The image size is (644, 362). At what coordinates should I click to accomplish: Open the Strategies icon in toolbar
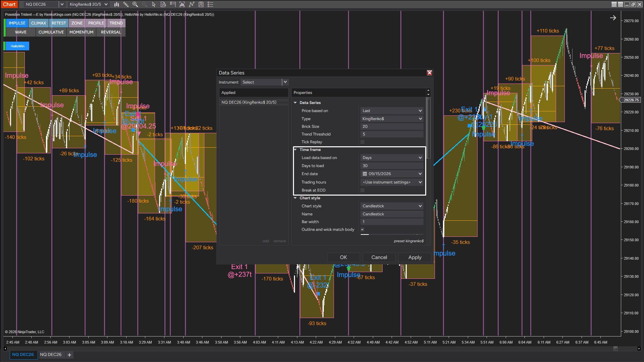click(201, 4)
